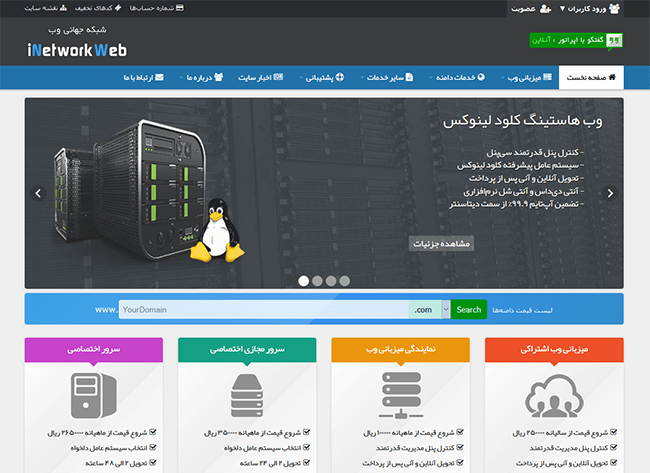Viewport: 650px width, 473px height.
Task: Click the computer tower icon for dedicated server
Action: pyautogui.click(x=94, y=395)
